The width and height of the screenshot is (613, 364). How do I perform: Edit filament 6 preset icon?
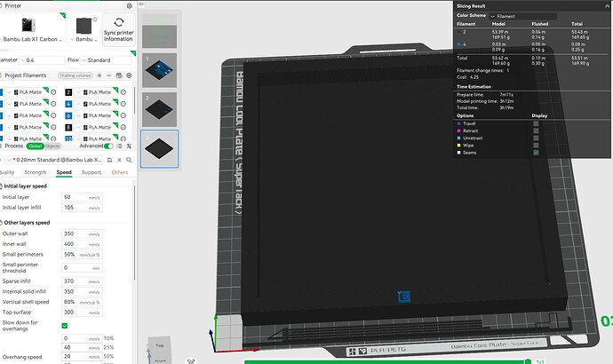123,115
